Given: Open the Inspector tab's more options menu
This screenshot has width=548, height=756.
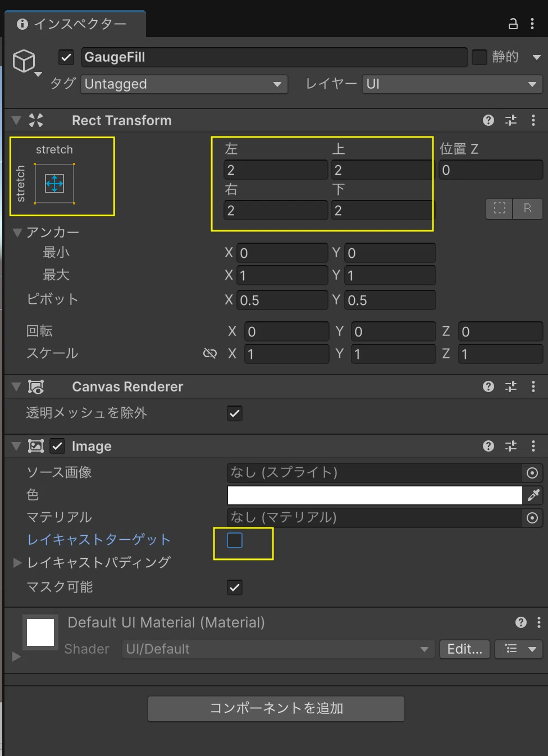Looking at the screenshot, I should point(532,24).
